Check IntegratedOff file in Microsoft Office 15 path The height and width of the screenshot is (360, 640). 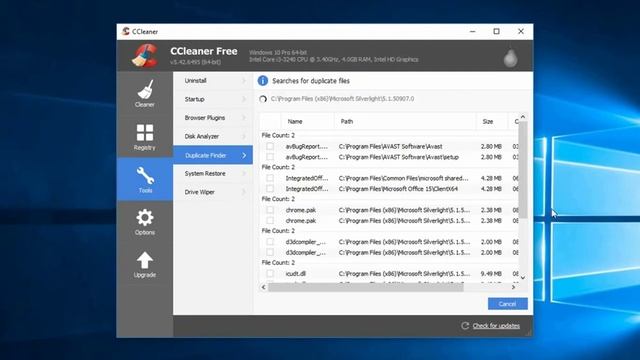tap(270, 189)
